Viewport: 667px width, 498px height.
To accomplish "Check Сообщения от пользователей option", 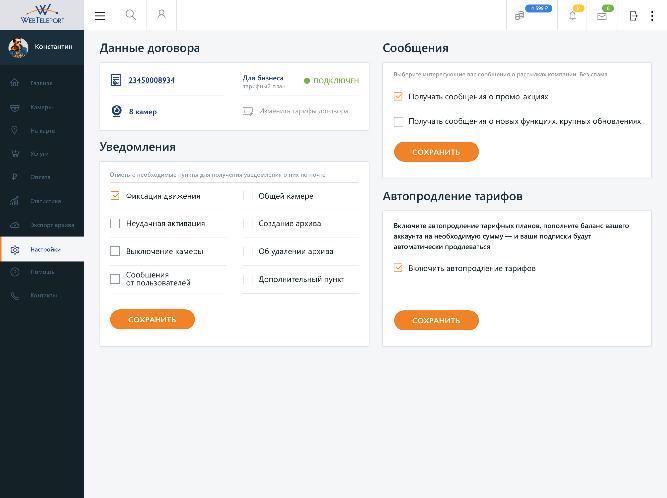I will (115, 279).
